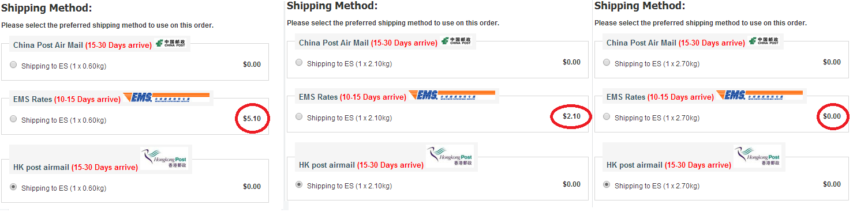Click EMS logo in 2.10kg panel

click(451, 95)
